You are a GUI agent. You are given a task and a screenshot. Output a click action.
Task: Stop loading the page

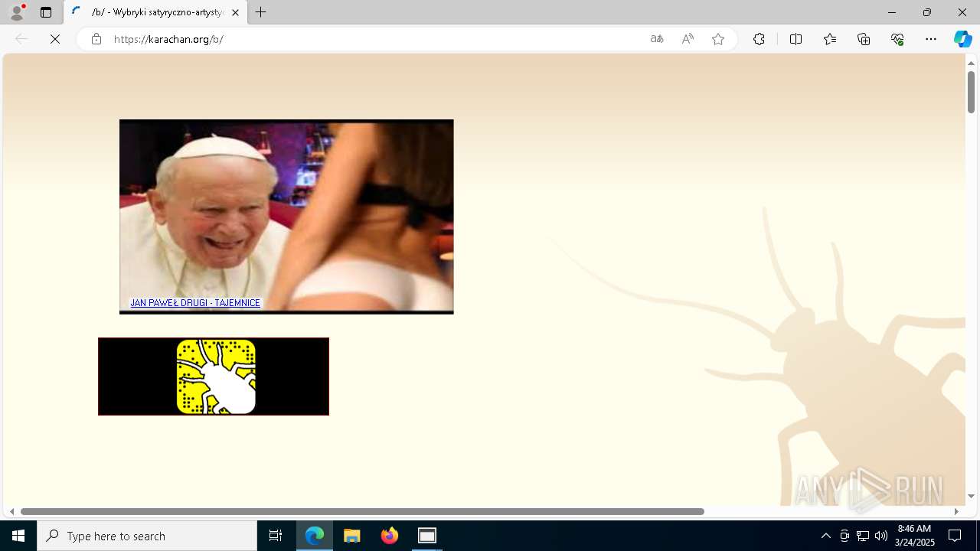(x=55, y=39)
